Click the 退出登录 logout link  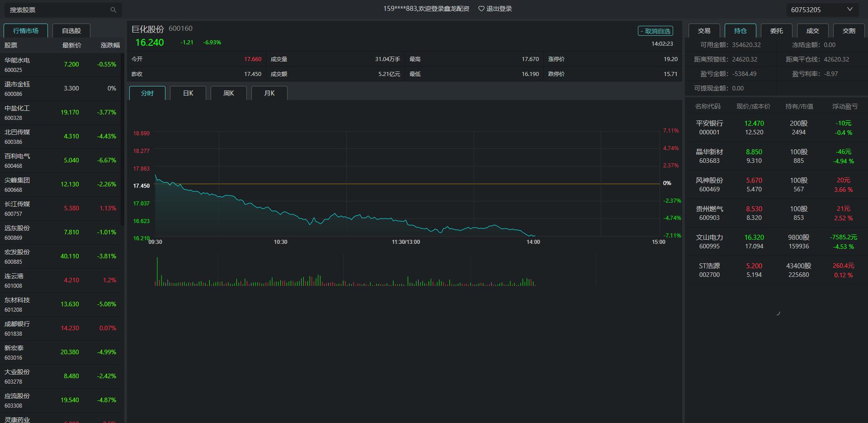pyautogui.click(x=499, y=9)
